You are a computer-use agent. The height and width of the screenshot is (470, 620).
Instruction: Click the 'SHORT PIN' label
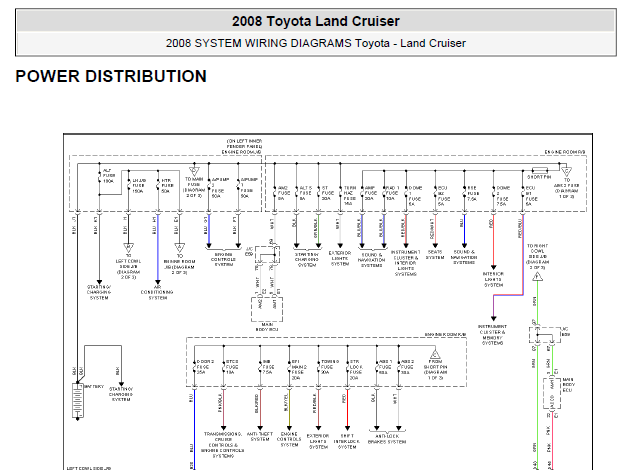click(539, 177)
